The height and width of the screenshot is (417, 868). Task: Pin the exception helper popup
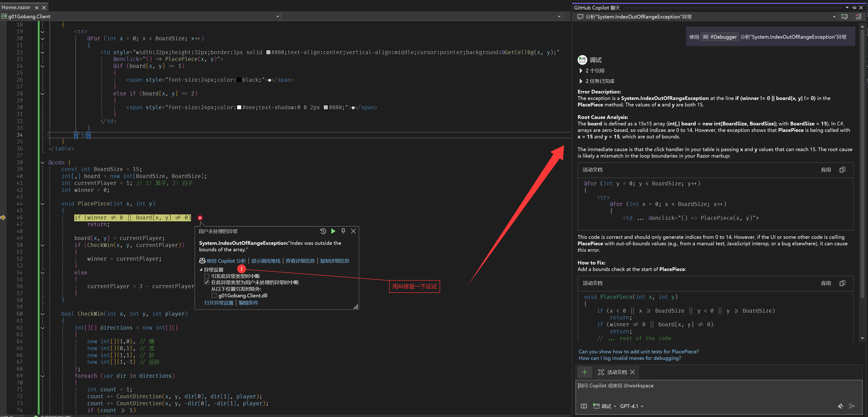(343, 231)
